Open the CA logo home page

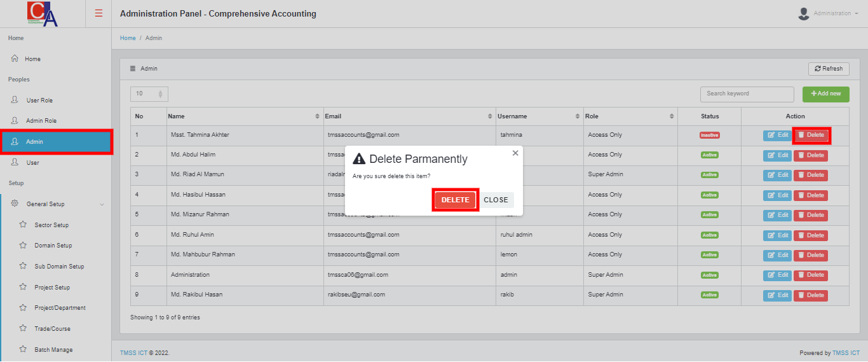coord(43,14)
